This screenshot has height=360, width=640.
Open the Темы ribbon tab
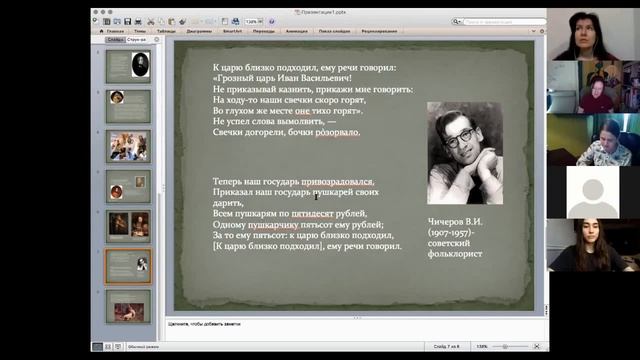click(x=140, y=31)
